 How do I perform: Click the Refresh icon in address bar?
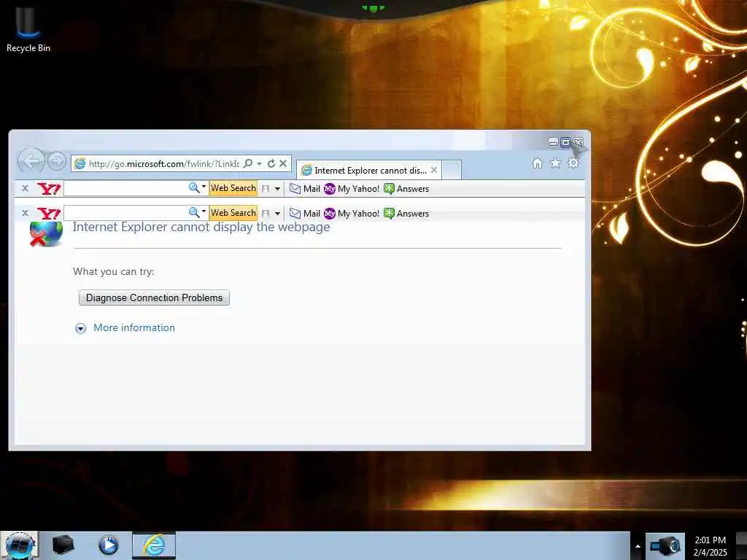coord(271,163)
